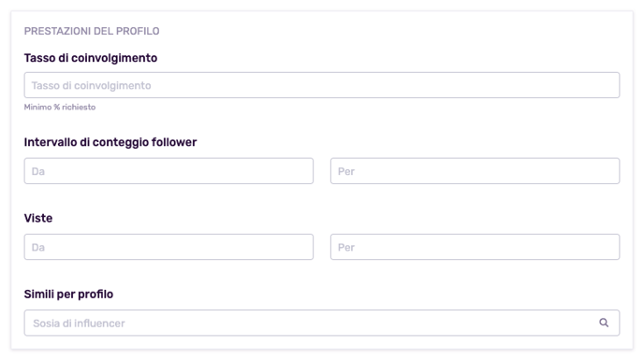Screen dimensions: 644x360
Task: Select the follower count Per field
Action: (475, 171)
